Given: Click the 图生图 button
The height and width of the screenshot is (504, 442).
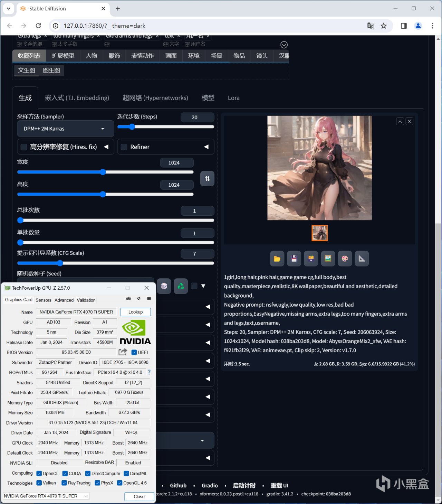Looking at the screenshot, I should coord(51,71).
